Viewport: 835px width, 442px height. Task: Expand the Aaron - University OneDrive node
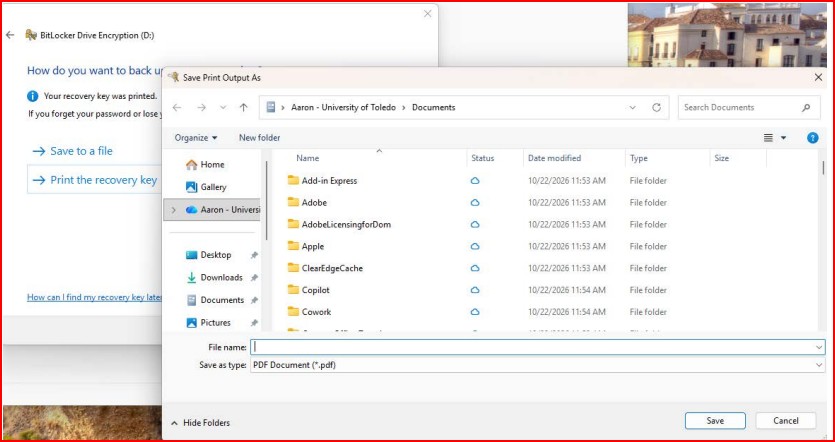point(174,210)
